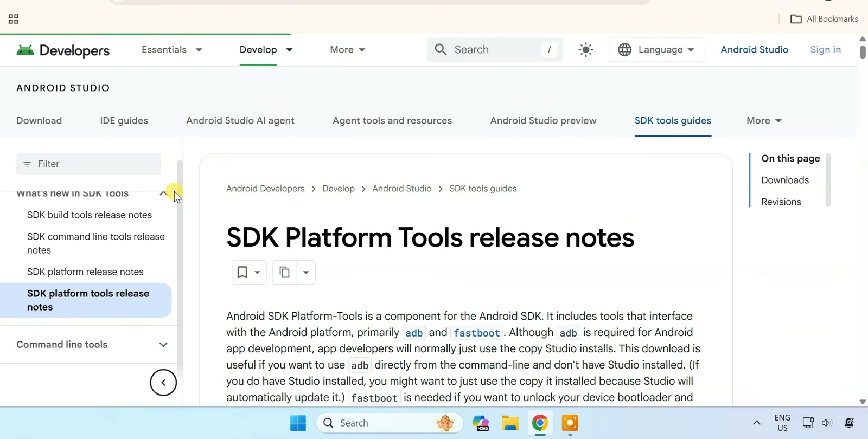The image size is (868, 439).
Task: Open the Windows Start menu
Action: [x=298, y=423]
